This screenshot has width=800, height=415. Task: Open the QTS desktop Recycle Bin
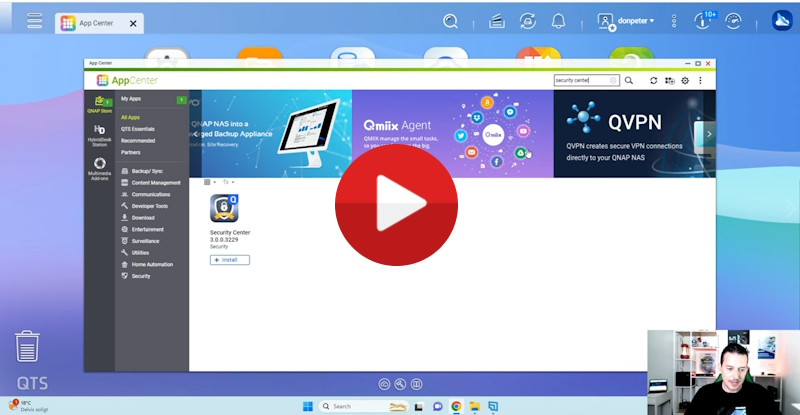tap(27, 346)
